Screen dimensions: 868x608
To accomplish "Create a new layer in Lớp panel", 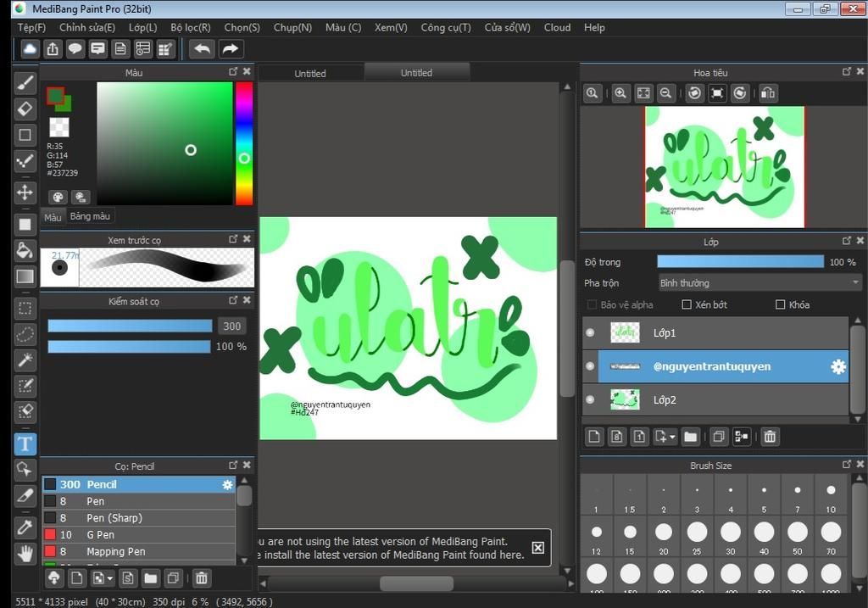I will tap(594, 437).
